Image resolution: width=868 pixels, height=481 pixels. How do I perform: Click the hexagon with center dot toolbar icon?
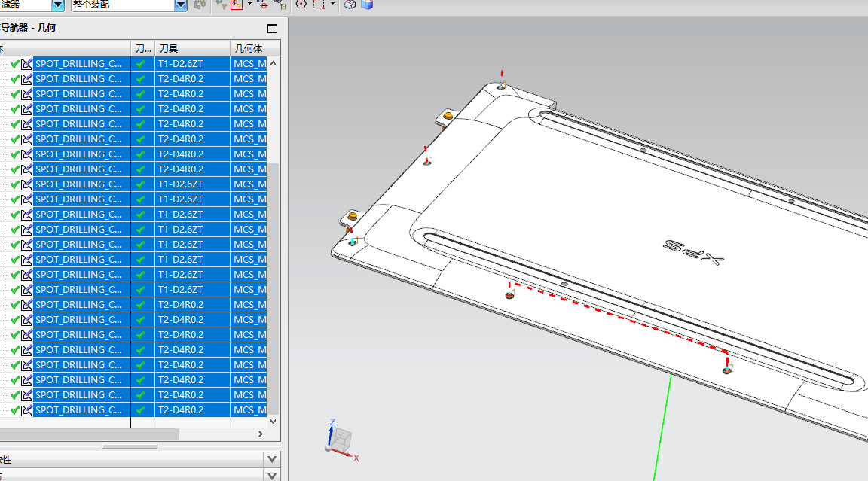301,5
